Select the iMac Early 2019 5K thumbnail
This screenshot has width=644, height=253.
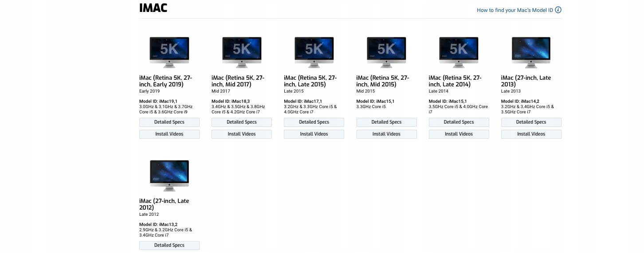coord(169,52)
